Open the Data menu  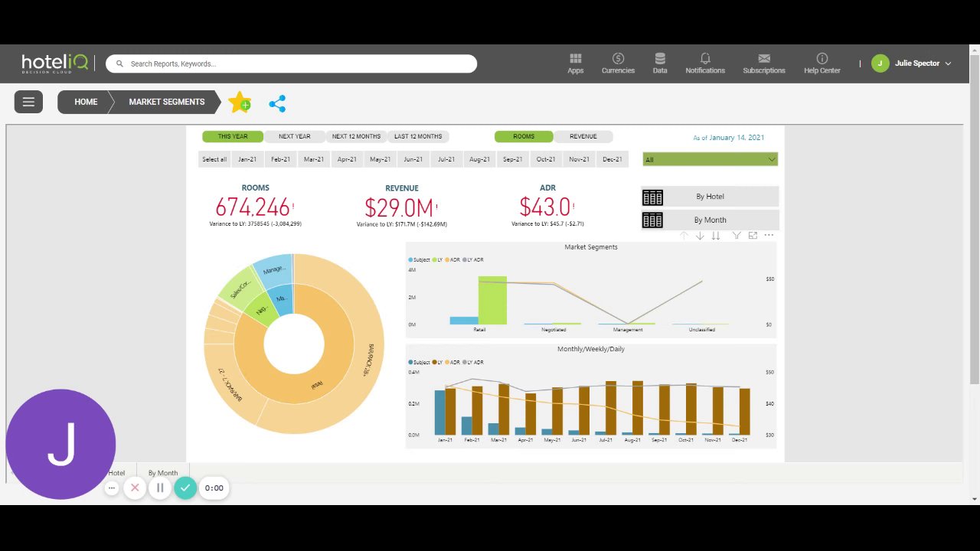pos(660,64)
